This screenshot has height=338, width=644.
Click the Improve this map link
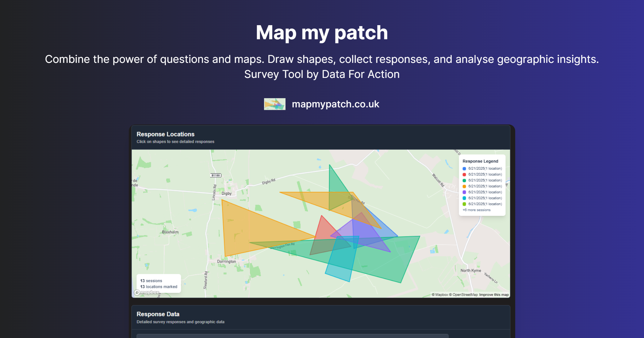pos(494,295)
